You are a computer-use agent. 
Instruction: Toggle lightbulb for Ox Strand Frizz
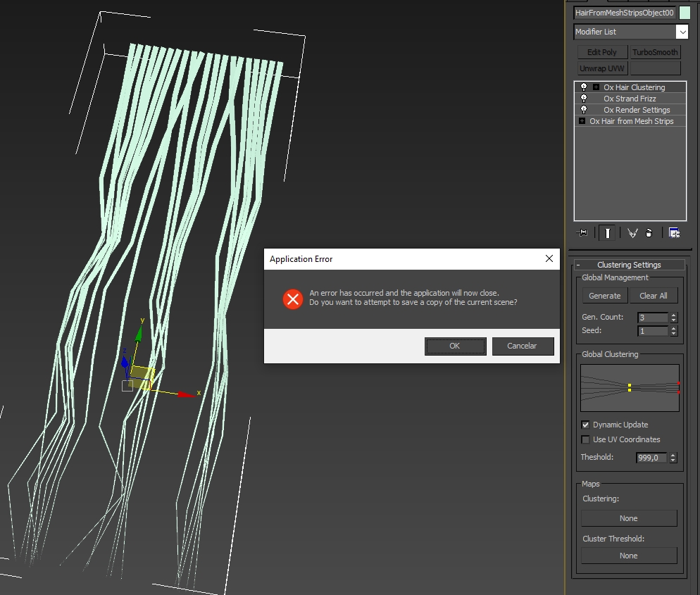[584, 99]
